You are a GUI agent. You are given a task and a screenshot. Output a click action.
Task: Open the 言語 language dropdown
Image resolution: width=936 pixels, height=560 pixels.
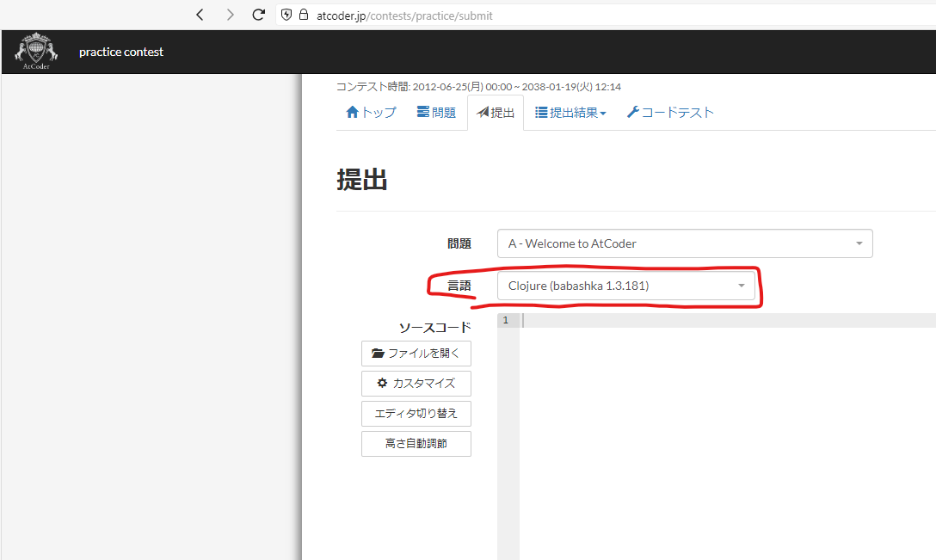[x=625, y=286]
